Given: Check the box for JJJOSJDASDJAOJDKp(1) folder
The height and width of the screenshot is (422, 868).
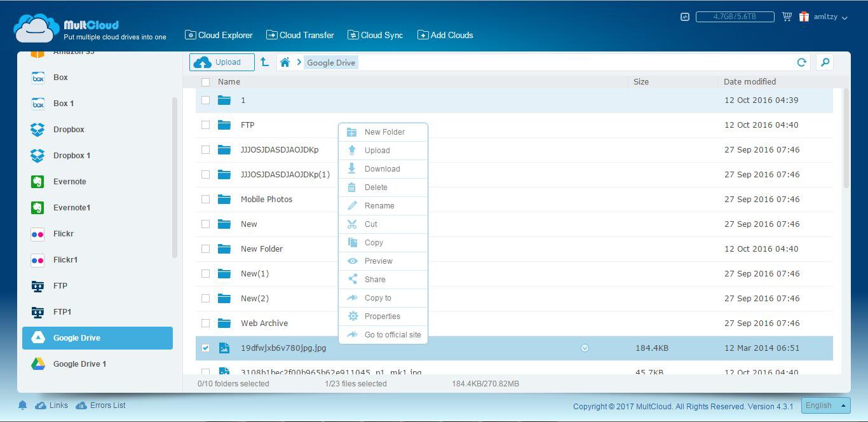Looking at the screenshot, I should [205, 175].
